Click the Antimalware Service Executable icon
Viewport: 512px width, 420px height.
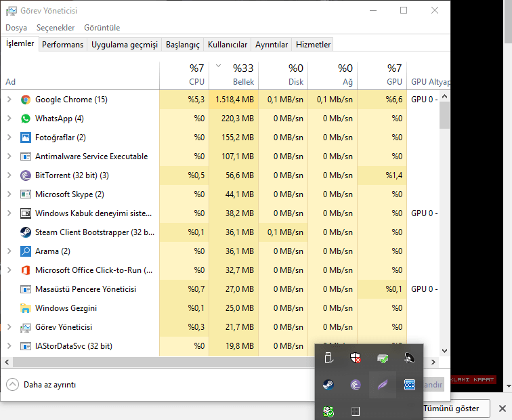[x=26, y=156]
